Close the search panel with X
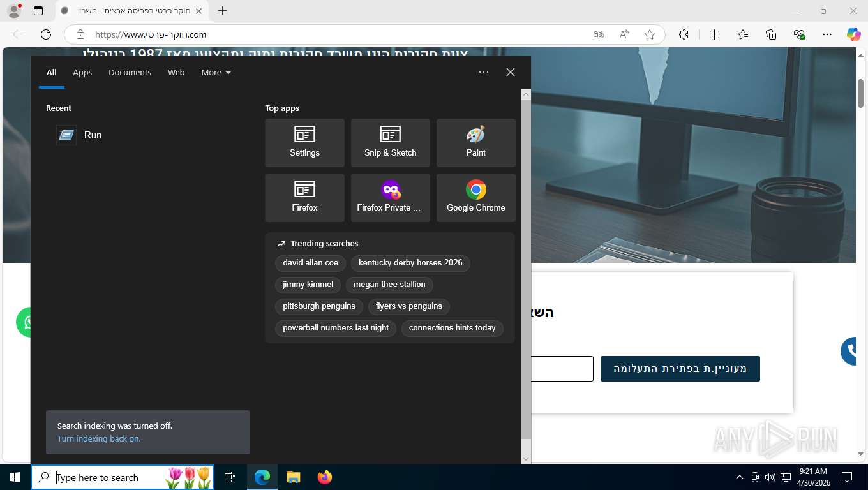Viewport: 868px width, 490px height. (511, 72)
